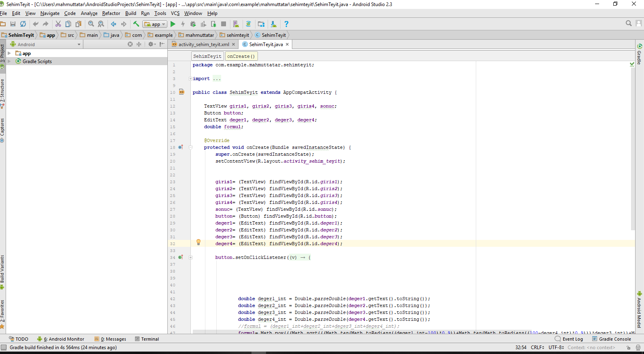Screen dimensions: 644x354
Task: Click the intention lightbulb on line 32
Action: [x=198, y=242]
